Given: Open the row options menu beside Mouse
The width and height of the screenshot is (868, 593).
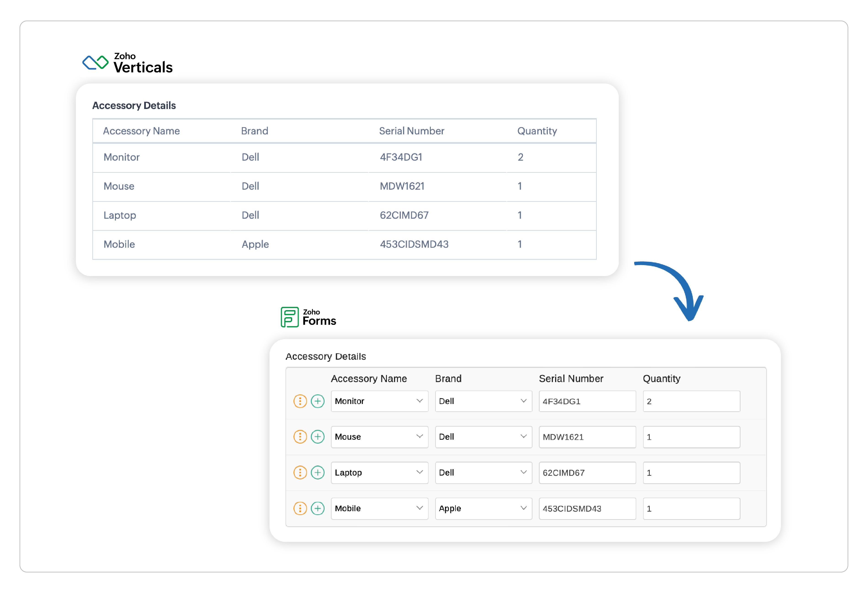Looking at the screenshot, I should click(x=300, y=436).
